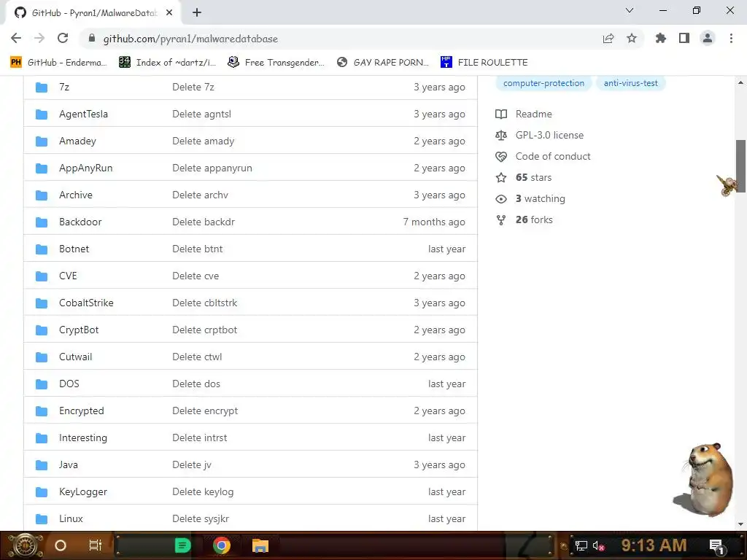Click the CVE folder icon

pos(42,276)
